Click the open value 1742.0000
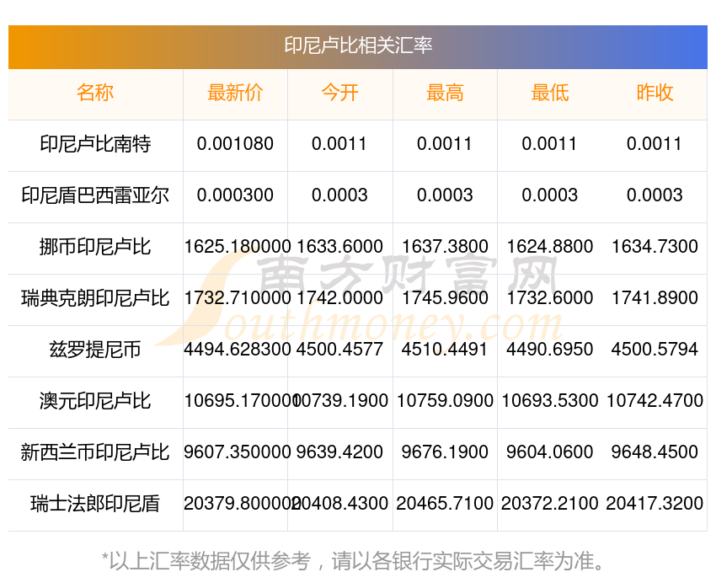716x588 pixels. (339, 298)
